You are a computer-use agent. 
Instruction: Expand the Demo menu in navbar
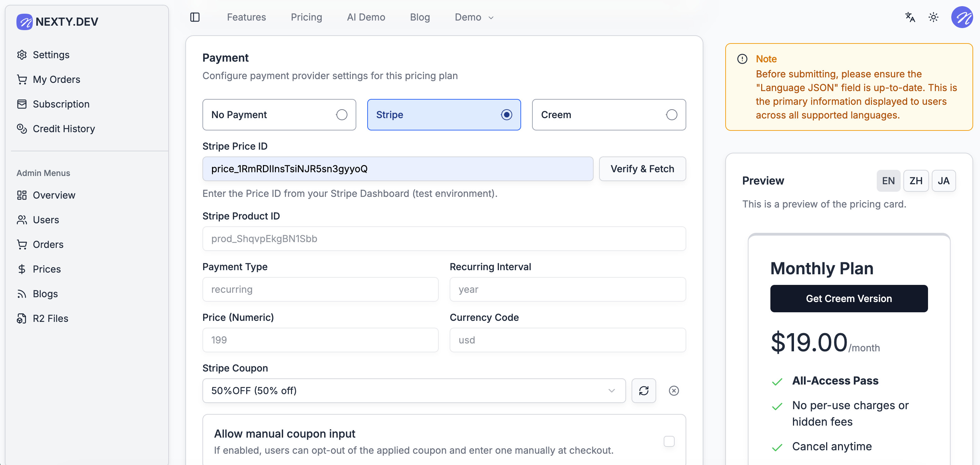(x=474, y=17)
